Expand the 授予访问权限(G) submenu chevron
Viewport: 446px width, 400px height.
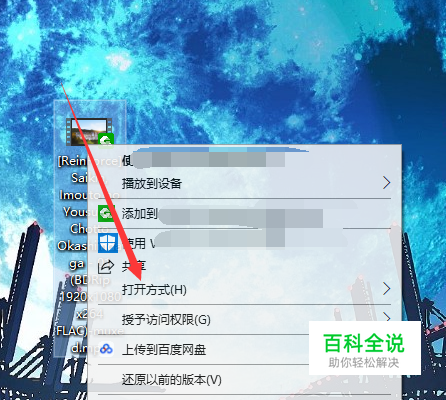(x=386, y=317)
